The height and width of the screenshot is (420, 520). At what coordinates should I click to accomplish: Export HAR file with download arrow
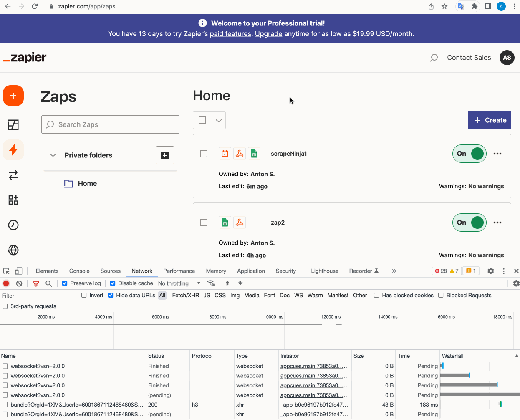pyautogui.click(x=240, y=283)
